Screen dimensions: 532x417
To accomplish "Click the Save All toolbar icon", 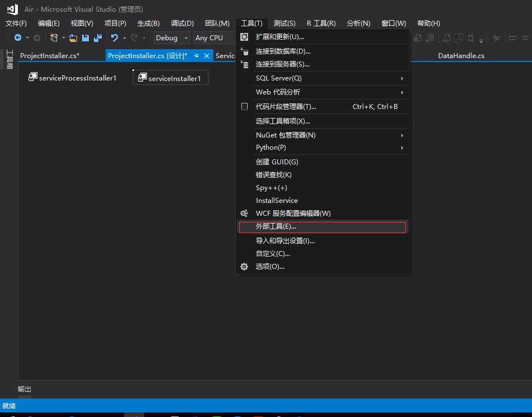I will 98,37.
